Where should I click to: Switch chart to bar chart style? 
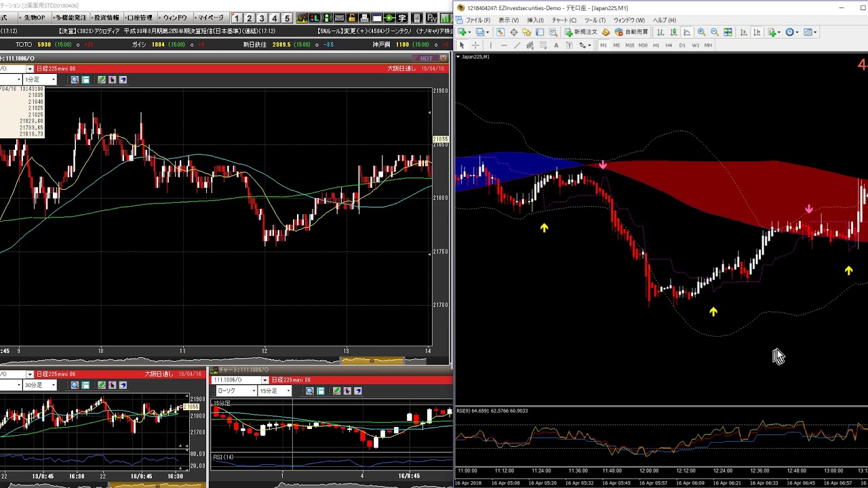tap(660, 32)
